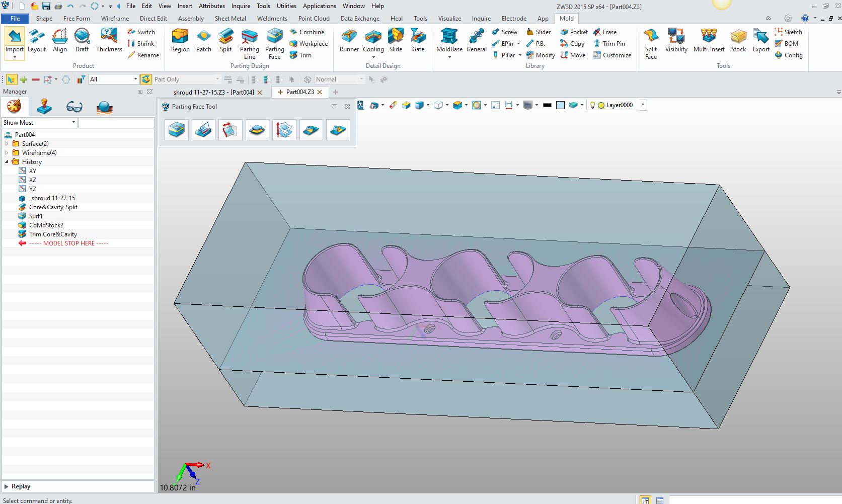Open the Show Most dropdown
The width and height of the screenshot is (842, 504).
(73, 123)
